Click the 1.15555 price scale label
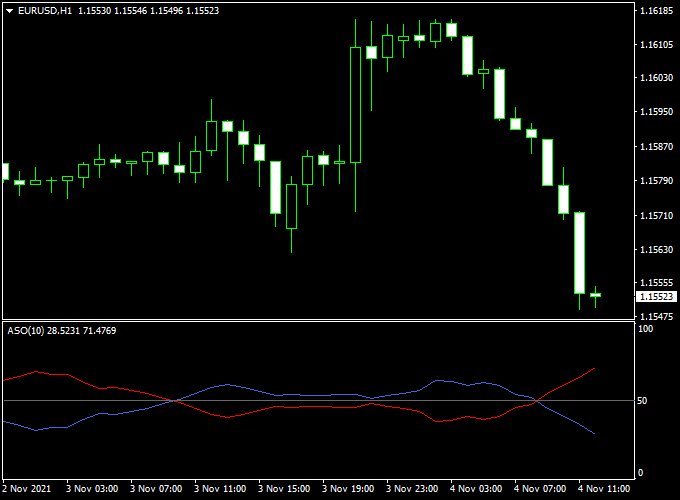680x500 pixels. 657,283
